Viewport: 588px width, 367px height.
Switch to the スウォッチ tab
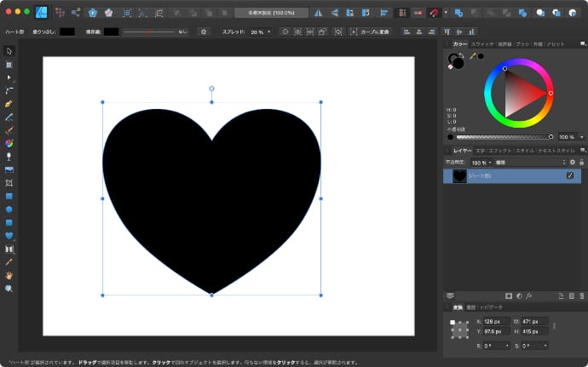coord(482,43)
